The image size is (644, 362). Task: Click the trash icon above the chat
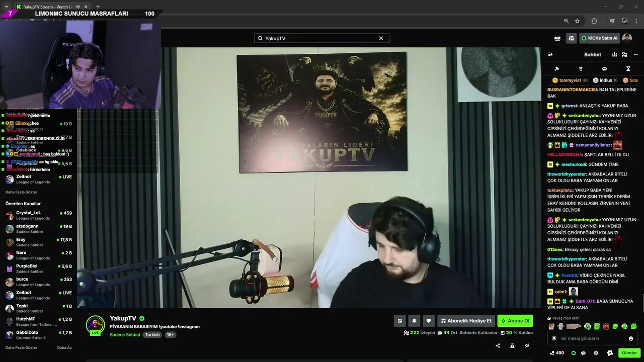click(581, 69)
